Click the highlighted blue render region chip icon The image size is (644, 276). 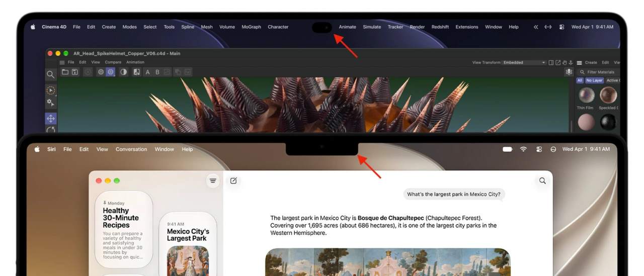(x=110, y=72)
